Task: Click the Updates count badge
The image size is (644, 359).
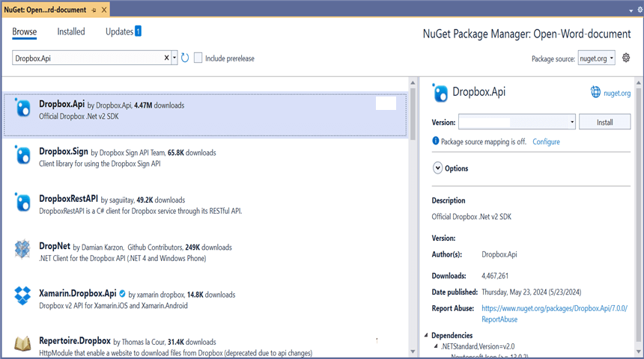Action: pyautogui.click(x=138, y=31)
